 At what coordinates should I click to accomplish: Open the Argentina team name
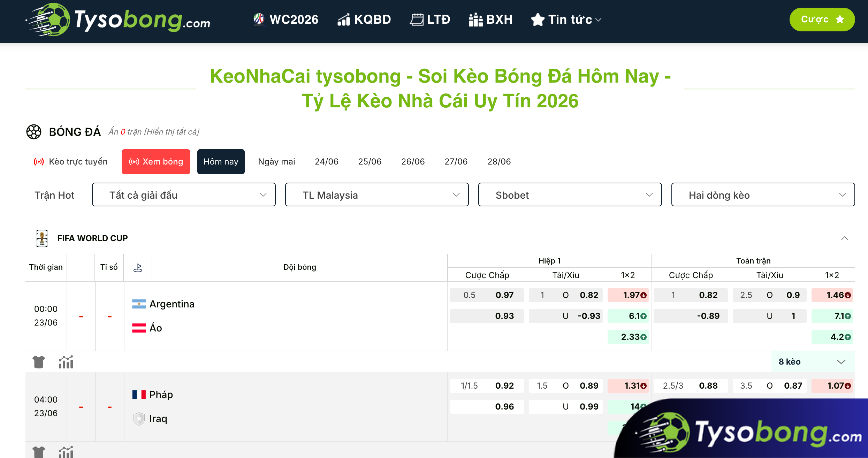(172, 304)
